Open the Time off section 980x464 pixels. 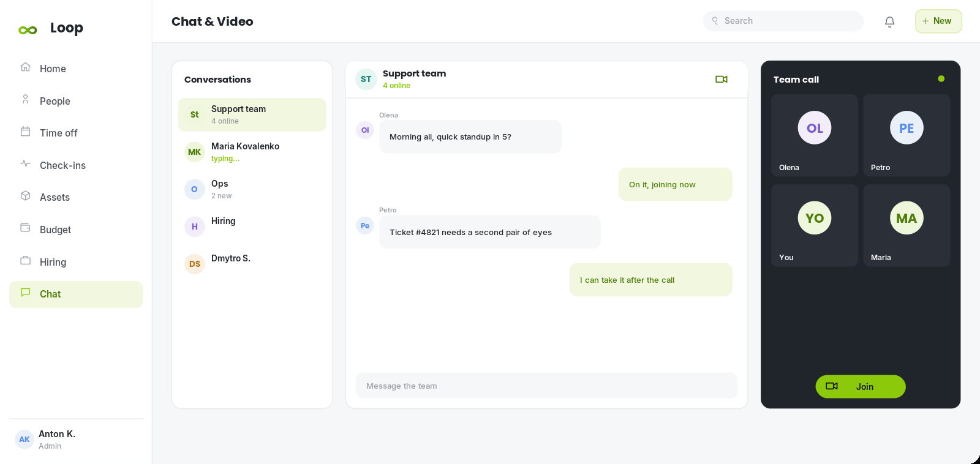pyautogui.click(x=76, y=133)
